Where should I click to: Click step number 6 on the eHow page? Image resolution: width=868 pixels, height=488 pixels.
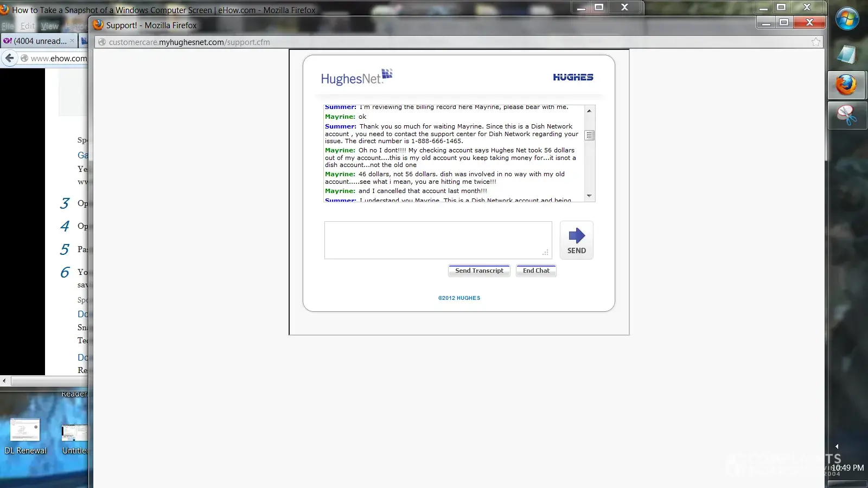[x=65, y=272]
